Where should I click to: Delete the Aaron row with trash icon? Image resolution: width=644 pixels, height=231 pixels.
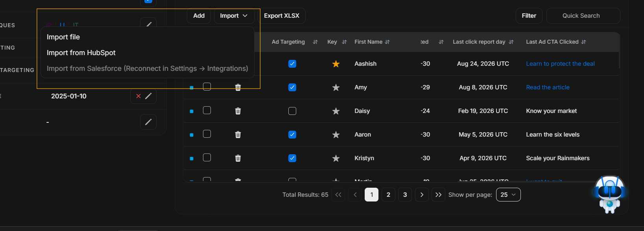pyautogui.click(x=238, y=135)
